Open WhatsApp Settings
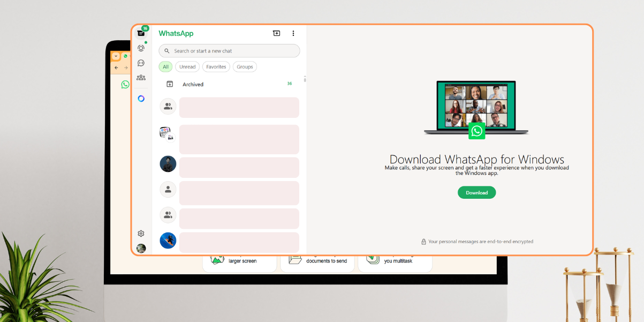Screen dimensions: 644x322 point(141,233)
